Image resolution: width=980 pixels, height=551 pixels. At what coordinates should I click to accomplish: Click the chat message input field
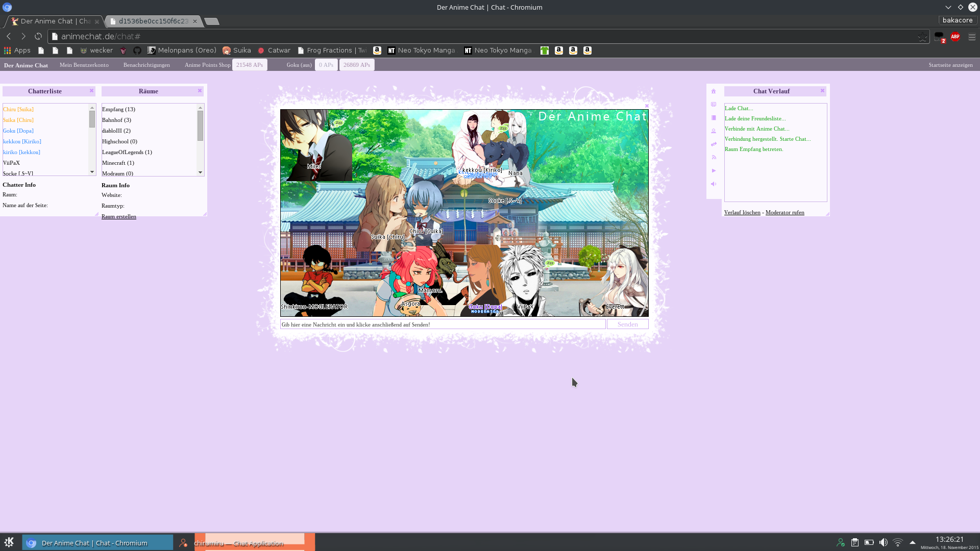pos(443,324)
